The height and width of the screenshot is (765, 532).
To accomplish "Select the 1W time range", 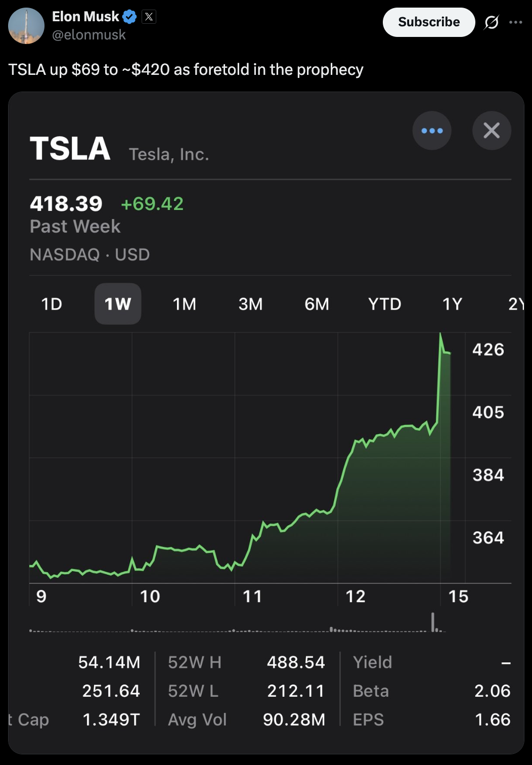I will (x=118, y=304).
